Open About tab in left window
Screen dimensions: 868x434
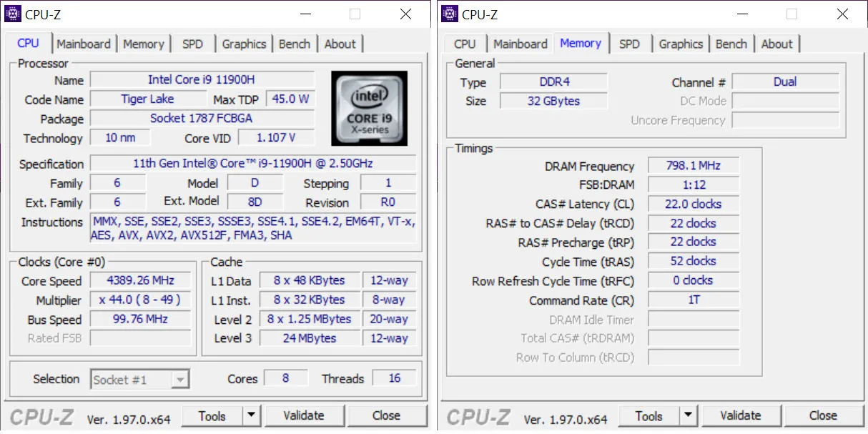point(340,44)
